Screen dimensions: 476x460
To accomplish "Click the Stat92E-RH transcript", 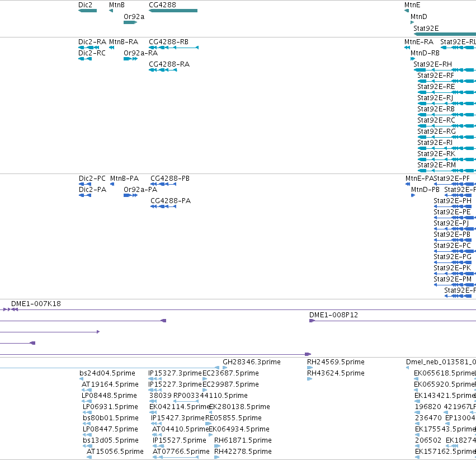I will (x=445, y=70).
